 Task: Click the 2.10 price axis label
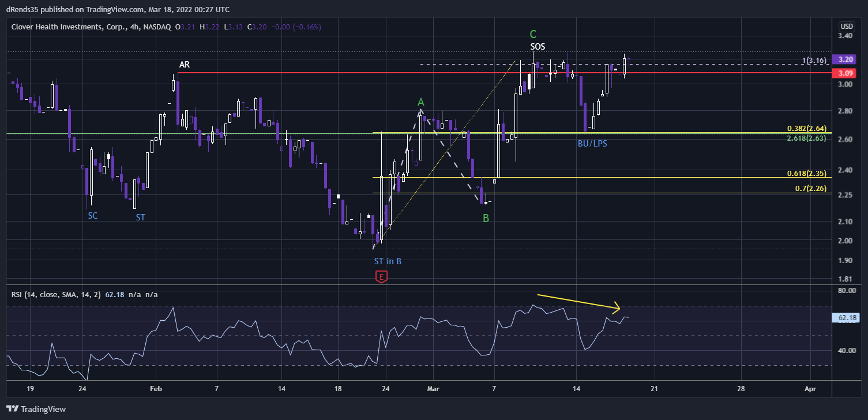point(846,222)
